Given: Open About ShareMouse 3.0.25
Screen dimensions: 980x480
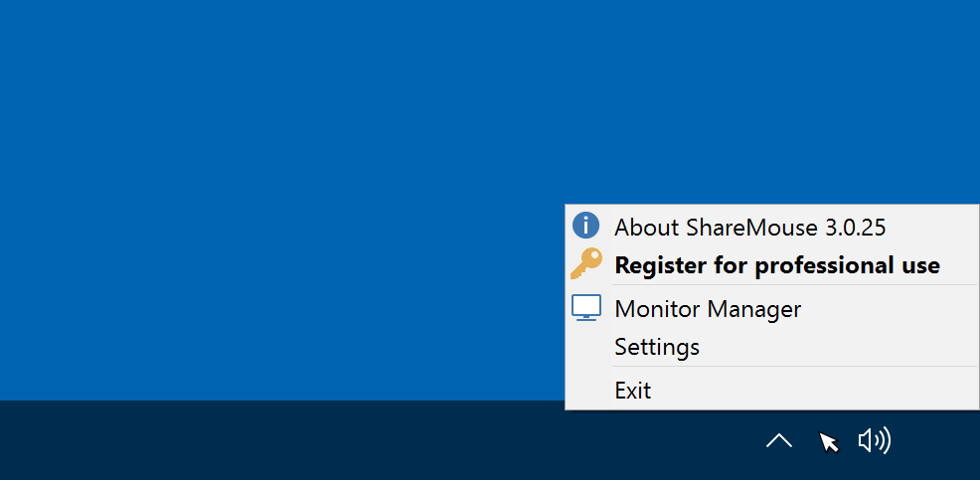Looking at the screenshot, I should [x=772, y=227].
